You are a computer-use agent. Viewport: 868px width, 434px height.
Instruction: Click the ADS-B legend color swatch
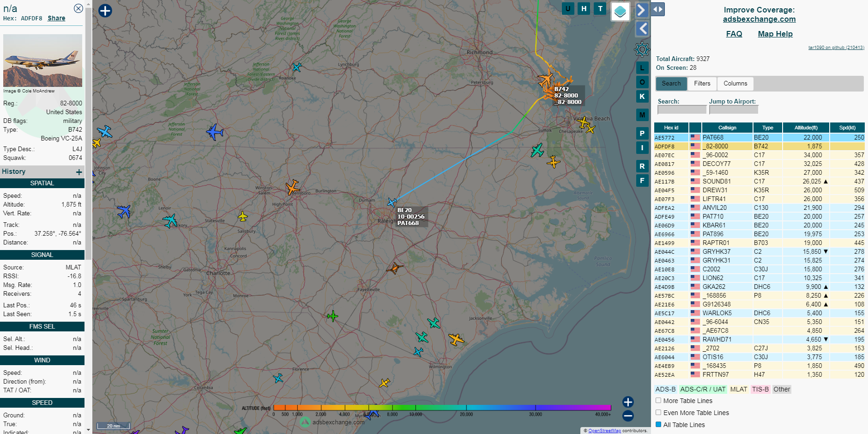[x=665, y=389]
